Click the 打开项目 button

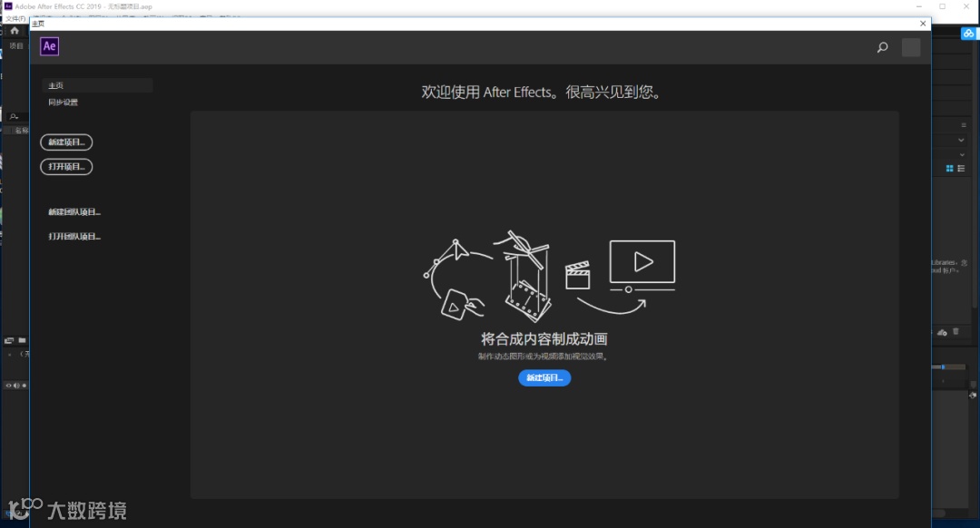(66, 167)
